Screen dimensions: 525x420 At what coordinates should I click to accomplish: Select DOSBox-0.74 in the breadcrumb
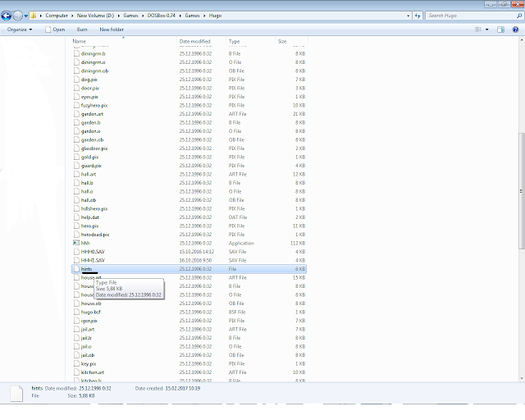[162, 16]
